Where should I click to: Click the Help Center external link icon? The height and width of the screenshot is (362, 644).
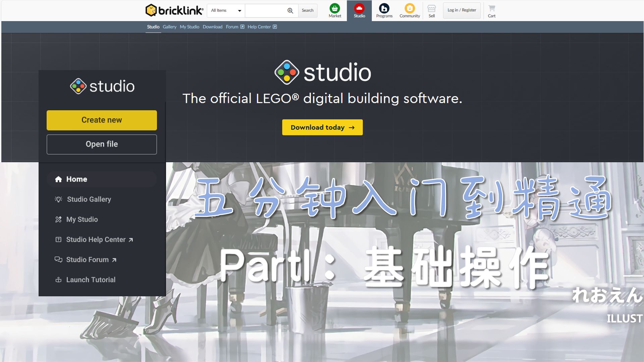275,27
